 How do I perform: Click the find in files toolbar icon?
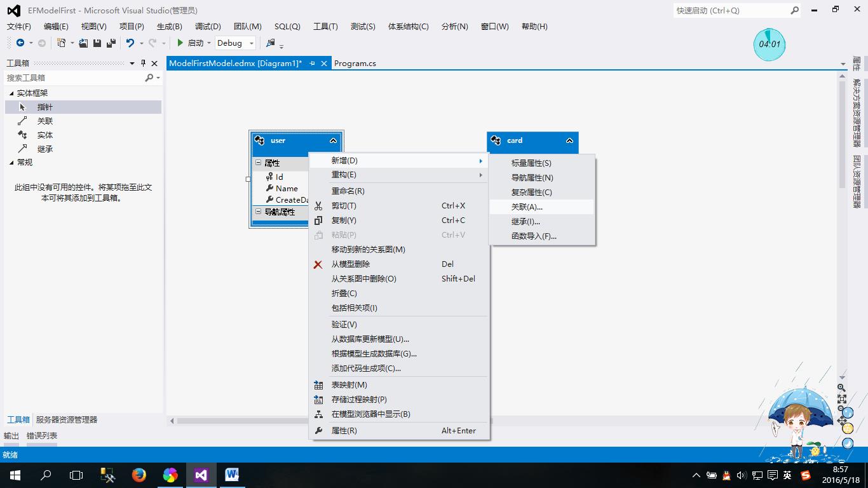click(271, 43)
